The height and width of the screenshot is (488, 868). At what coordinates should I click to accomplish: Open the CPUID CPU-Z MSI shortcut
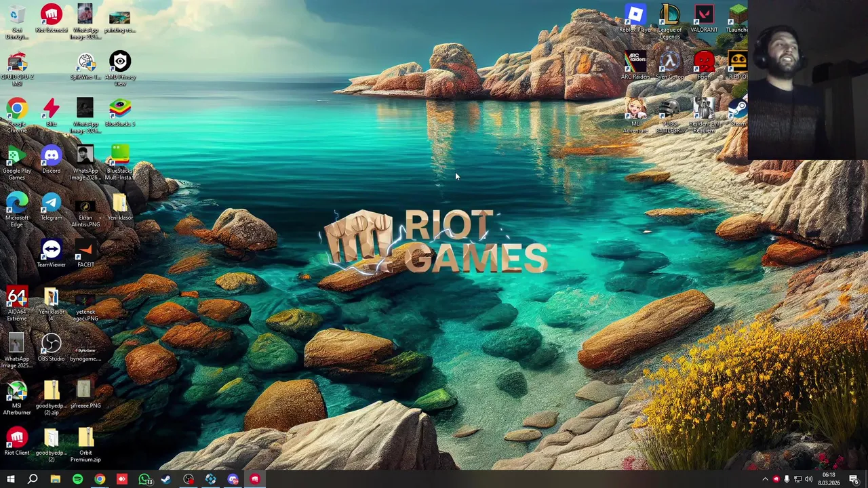[17, 68]
